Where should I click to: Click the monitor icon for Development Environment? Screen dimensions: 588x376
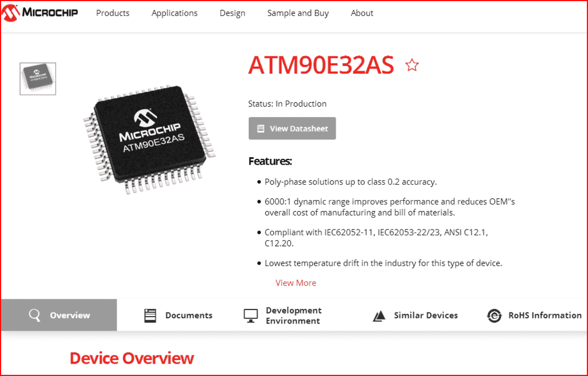coord(250,316)
